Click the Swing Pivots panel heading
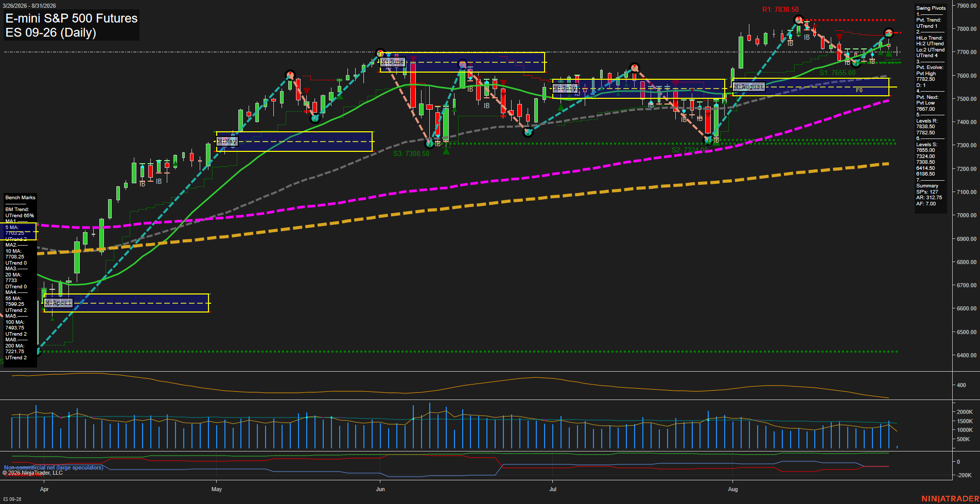 (x=931, y=8)
